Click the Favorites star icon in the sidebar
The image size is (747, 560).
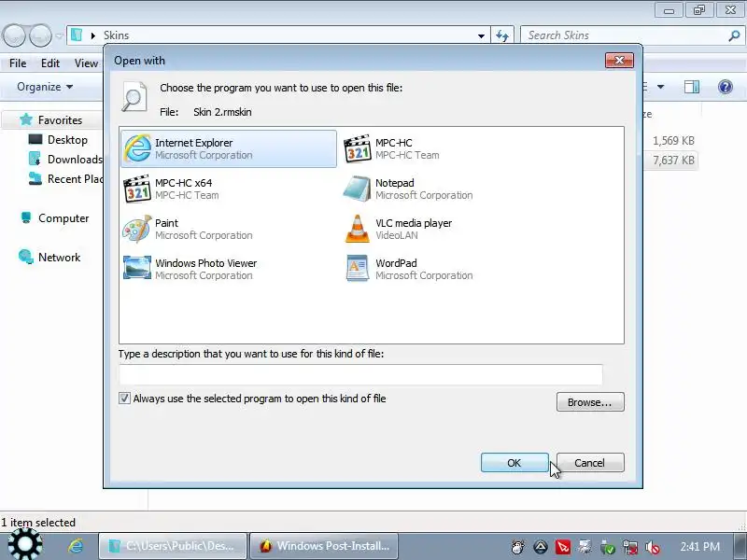click(x=26, y=119)
